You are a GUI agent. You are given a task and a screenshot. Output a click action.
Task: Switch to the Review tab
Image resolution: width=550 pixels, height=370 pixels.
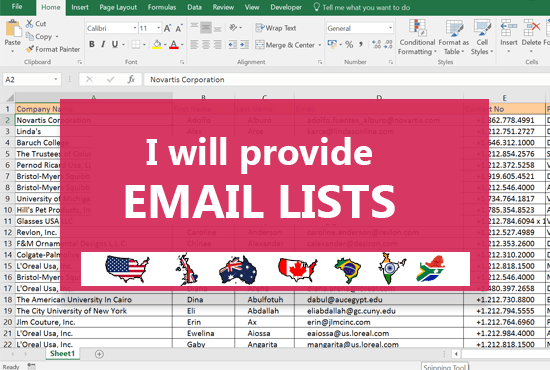[223, 7]
